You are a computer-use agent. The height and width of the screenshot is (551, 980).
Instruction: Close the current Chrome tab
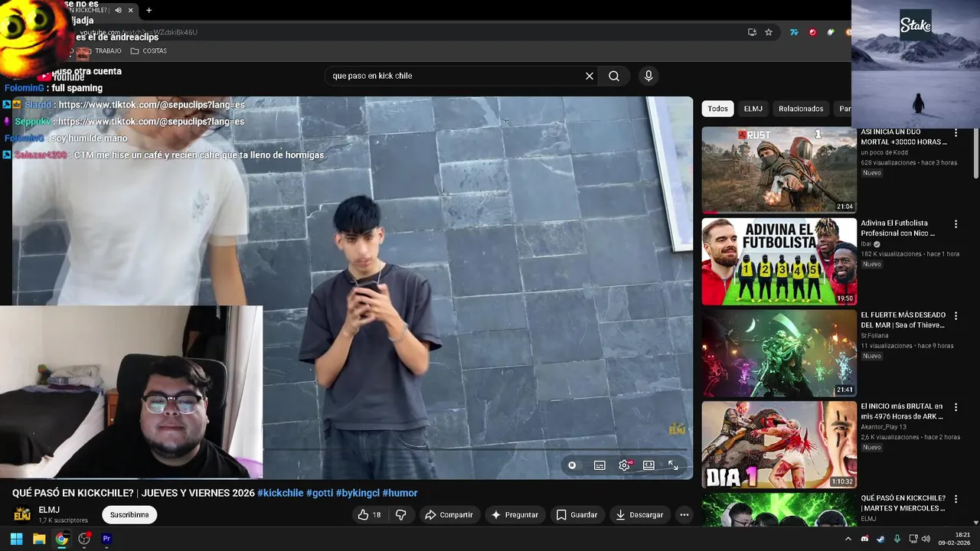tap(131, 10)
